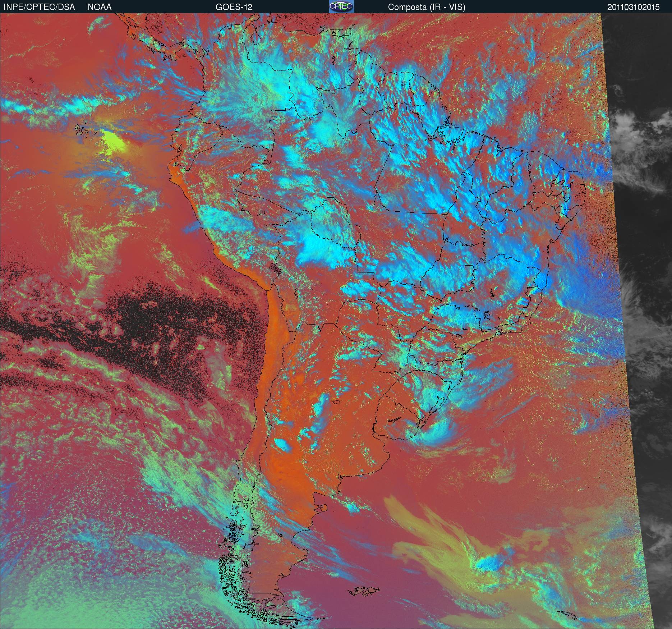Select the GOES-12 satellite label
The height and width of the screenshot is (629, 672).
point(234,7)
